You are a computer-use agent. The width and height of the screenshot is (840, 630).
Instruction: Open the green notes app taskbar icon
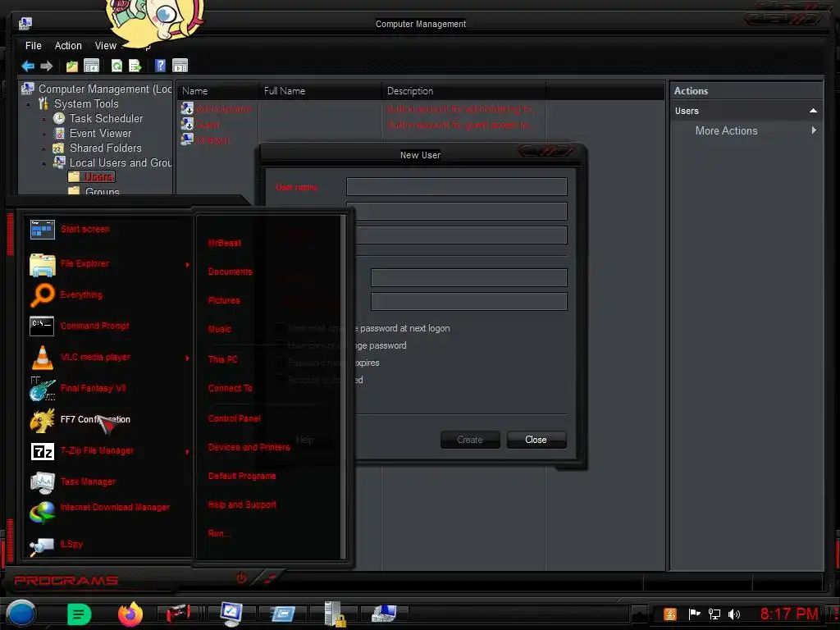click(x=80, y=614)
